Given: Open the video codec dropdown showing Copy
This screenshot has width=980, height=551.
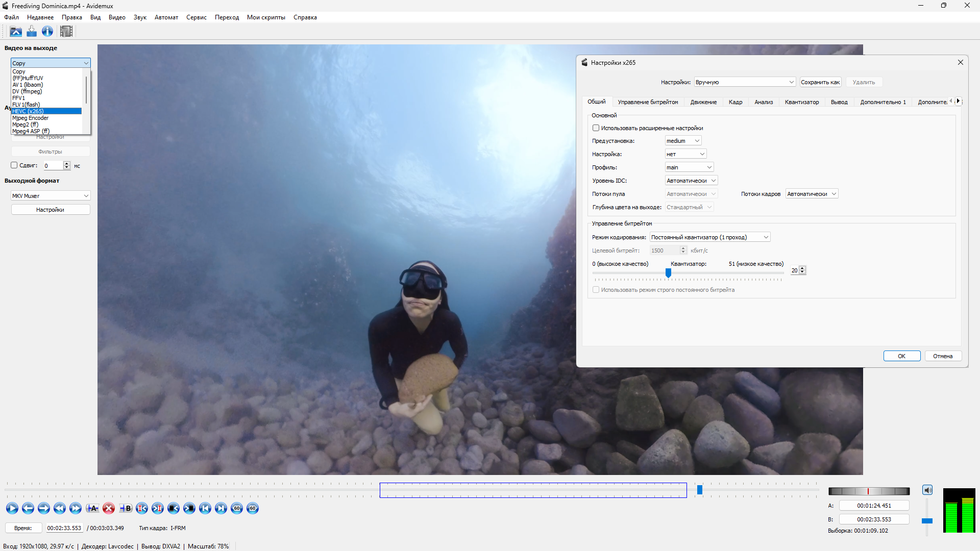Looking at the screenshot, I should (51, 63).
